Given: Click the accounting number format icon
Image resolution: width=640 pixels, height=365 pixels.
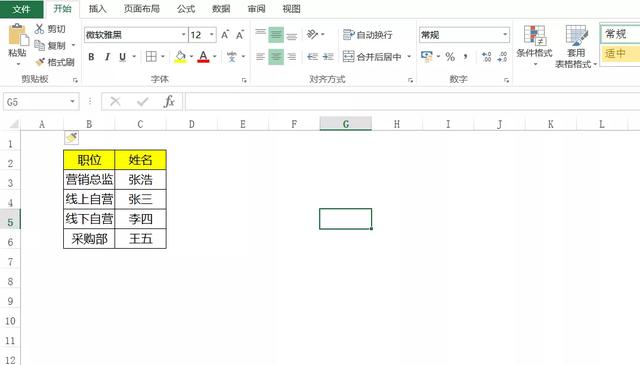Looking at the screenshot, I should [x=427, y=56].
